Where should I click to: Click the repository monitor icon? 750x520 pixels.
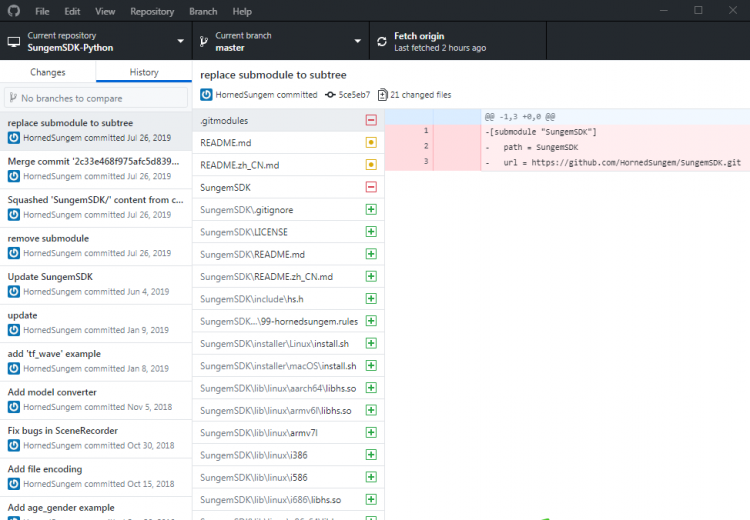click(x=14, y=42)
